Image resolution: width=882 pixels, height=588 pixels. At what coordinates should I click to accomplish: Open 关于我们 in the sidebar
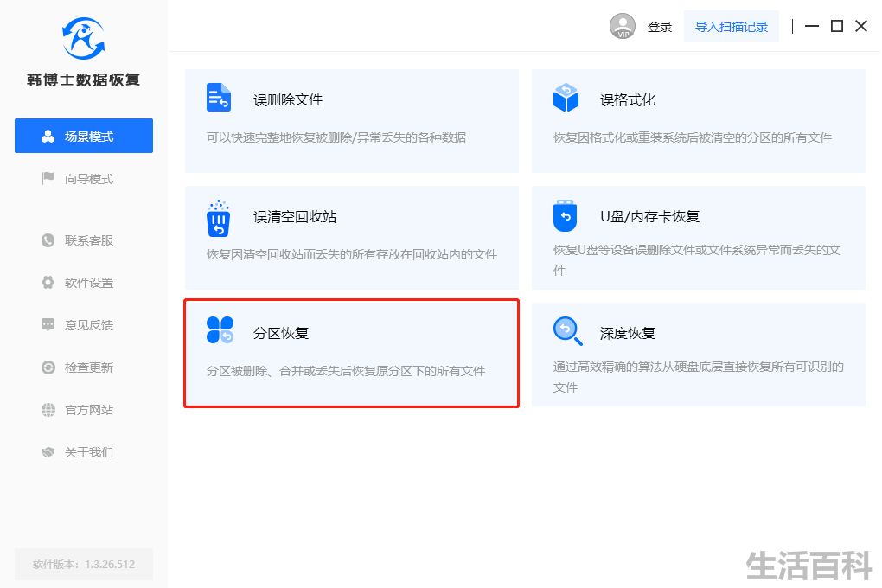(89, 452)
